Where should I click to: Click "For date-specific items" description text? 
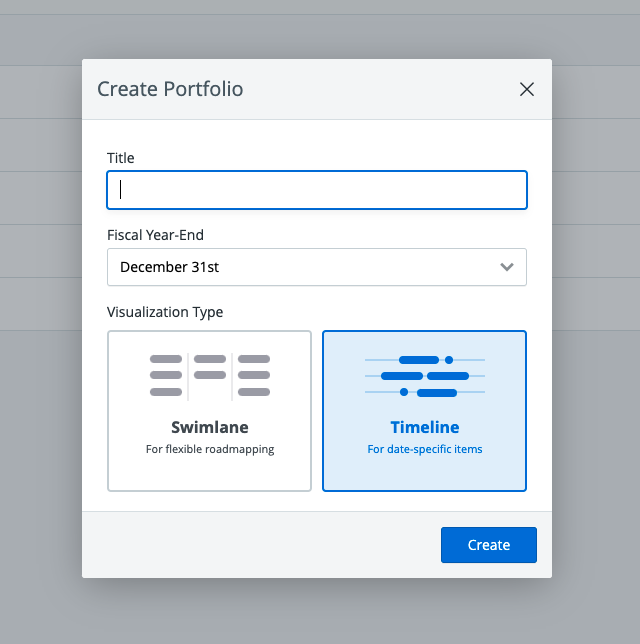[425, 449]
